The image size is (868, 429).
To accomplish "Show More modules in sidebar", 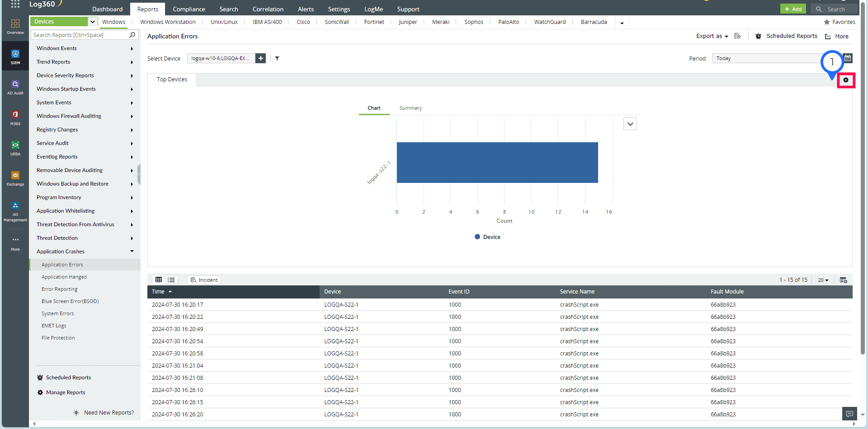I will (x=15, y=243).
